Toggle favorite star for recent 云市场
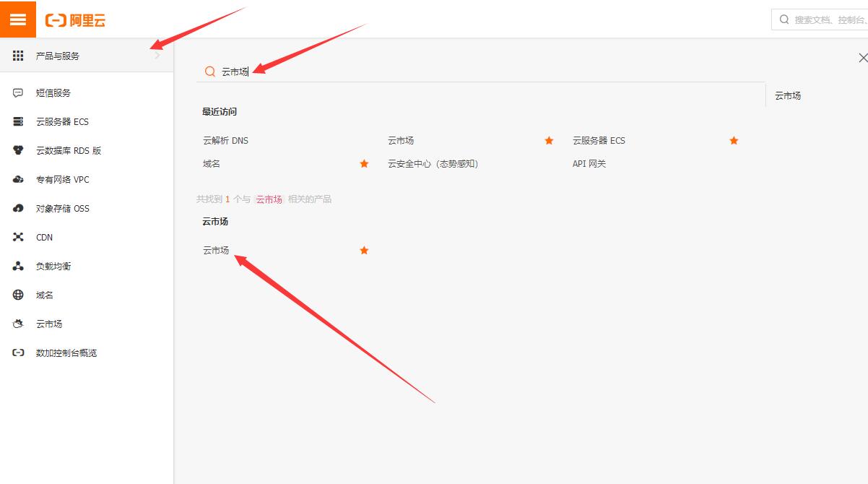The width and height of the screenshot is (868, 484). point(549,141)
